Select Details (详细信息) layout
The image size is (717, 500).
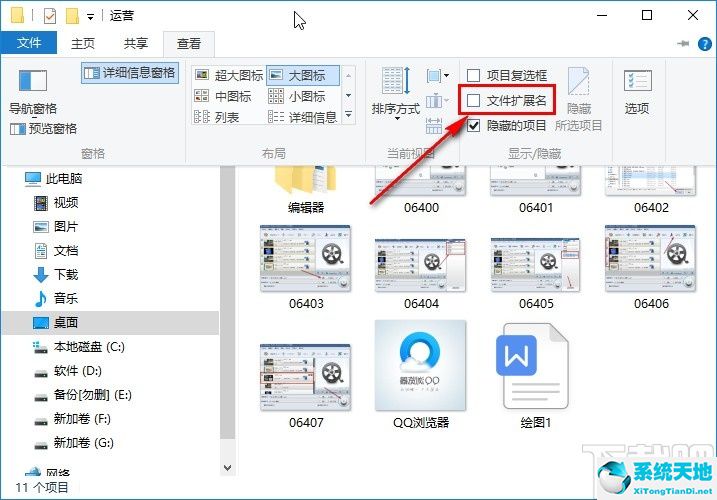tap(302, 118)
